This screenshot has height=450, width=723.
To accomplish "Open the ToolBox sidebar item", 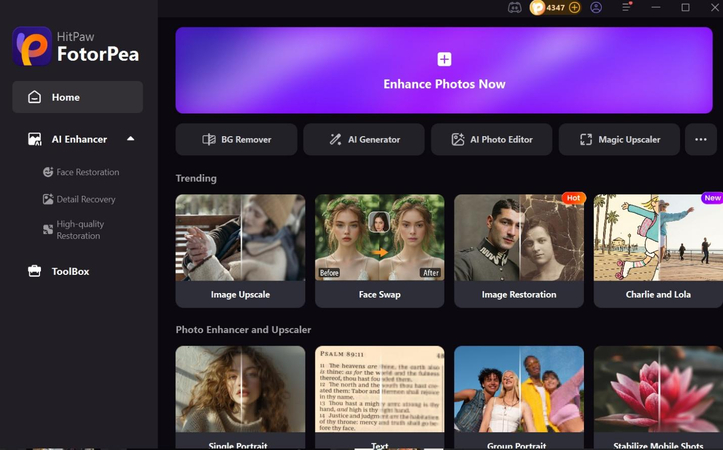I will (x=71, y=271).
